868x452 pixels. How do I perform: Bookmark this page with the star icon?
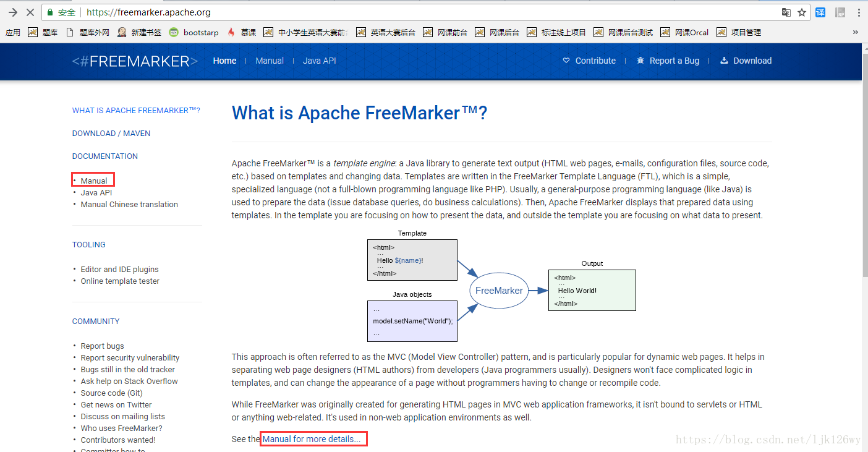(x=802, y=12)
